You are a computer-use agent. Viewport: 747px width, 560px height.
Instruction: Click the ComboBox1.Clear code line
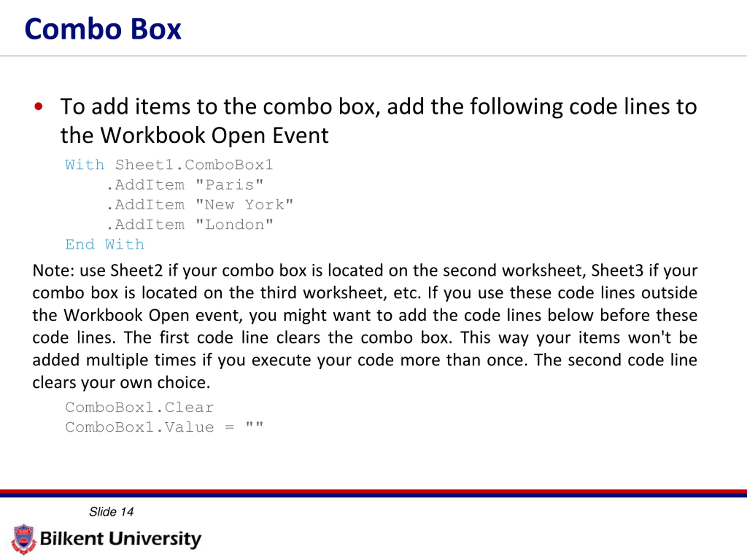point(139,407)
